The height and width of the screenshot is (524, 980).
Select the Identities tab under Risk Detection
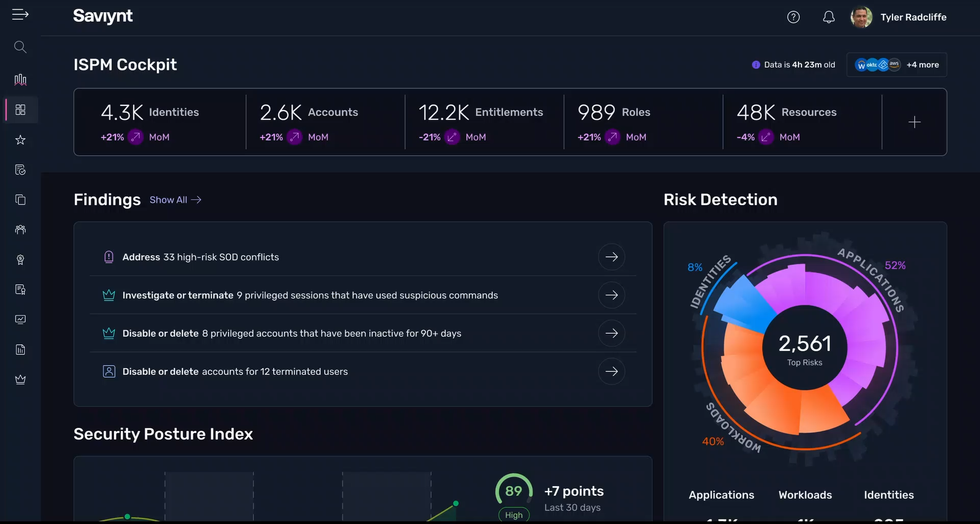tap(888, 495)
